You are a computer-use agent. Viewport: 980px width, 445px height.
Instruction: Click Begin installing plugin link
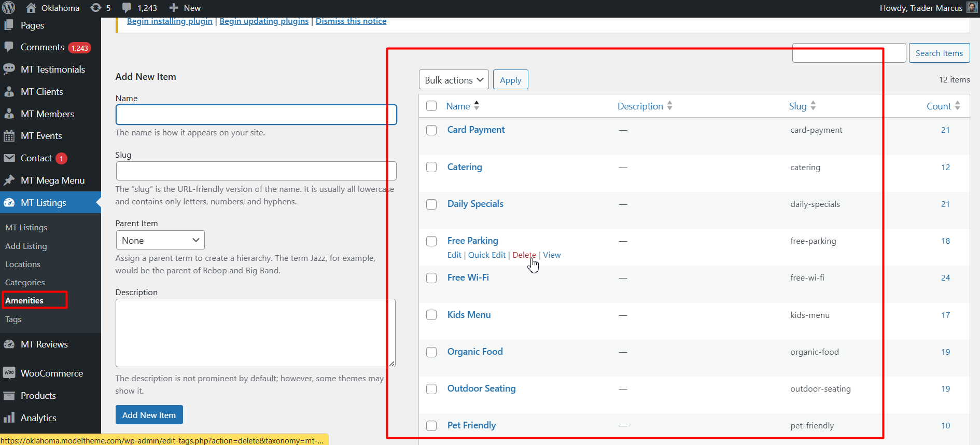[170, 21]
